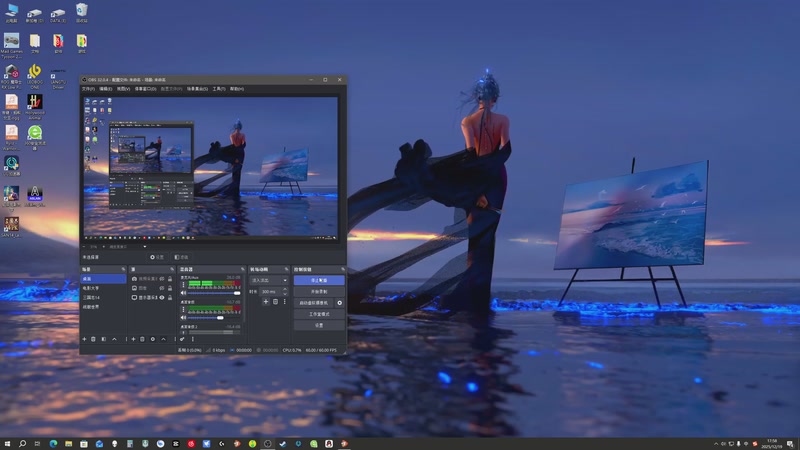
Task: Open source properties gear in the Sources toolbar
Action: (x=153, y=339)
